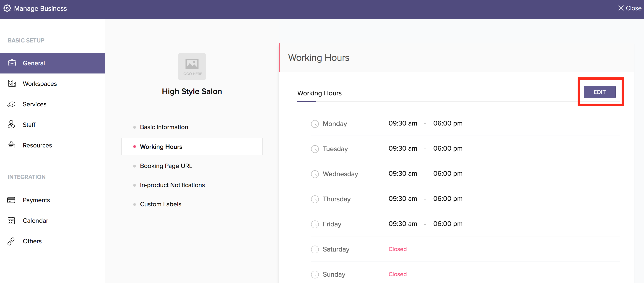
Task: Click the Sunday Closed status text
Action: pos(397,274)
